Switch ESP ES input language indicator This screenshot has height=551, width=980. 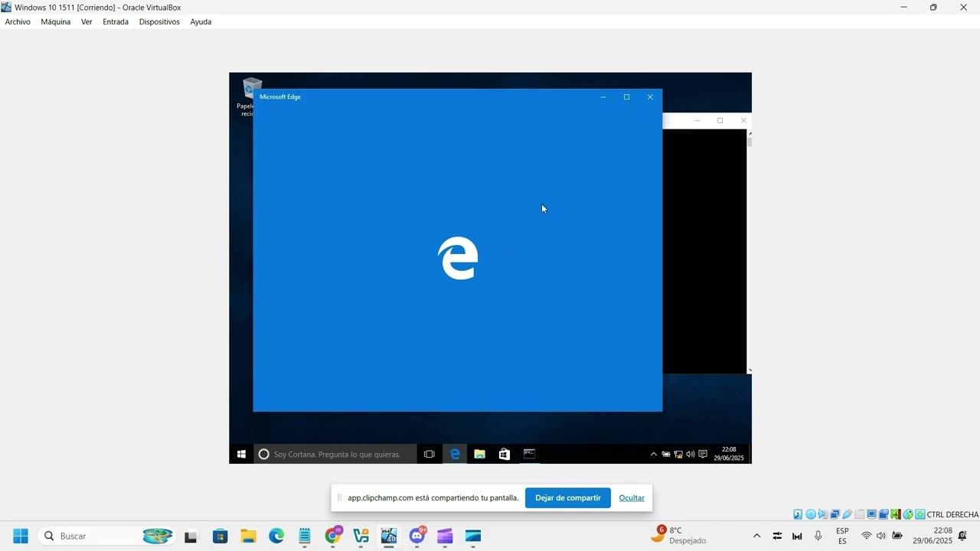click(x=842, y=536)
